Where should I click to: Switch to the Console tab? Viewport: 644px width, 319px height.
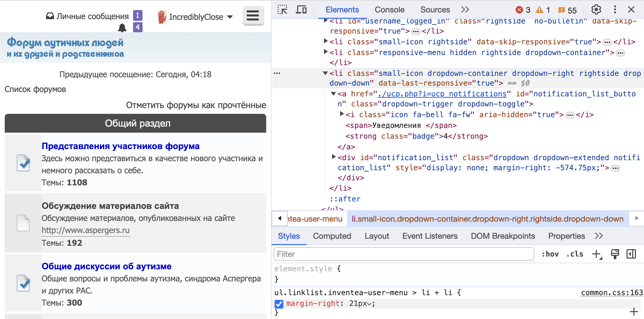click(x=390, y=10)
